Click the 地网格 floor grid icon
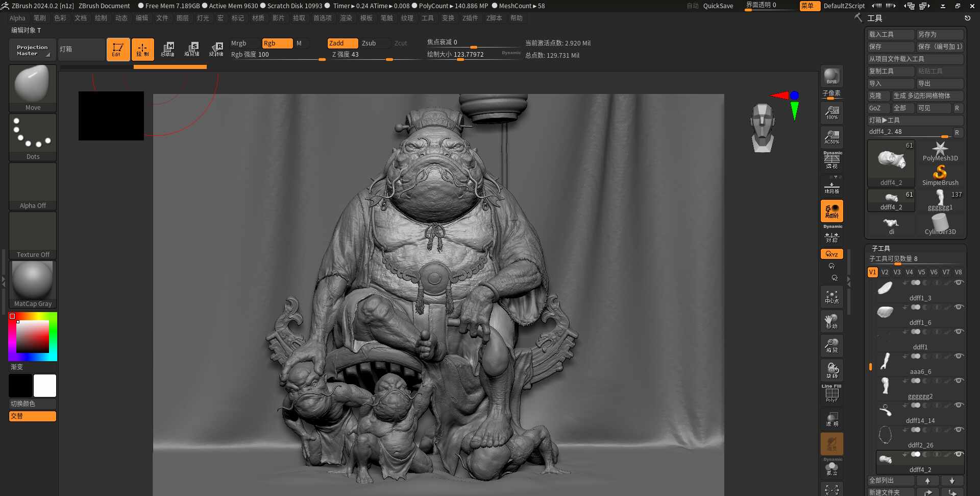The image size is (980, 496). point(831,187)
